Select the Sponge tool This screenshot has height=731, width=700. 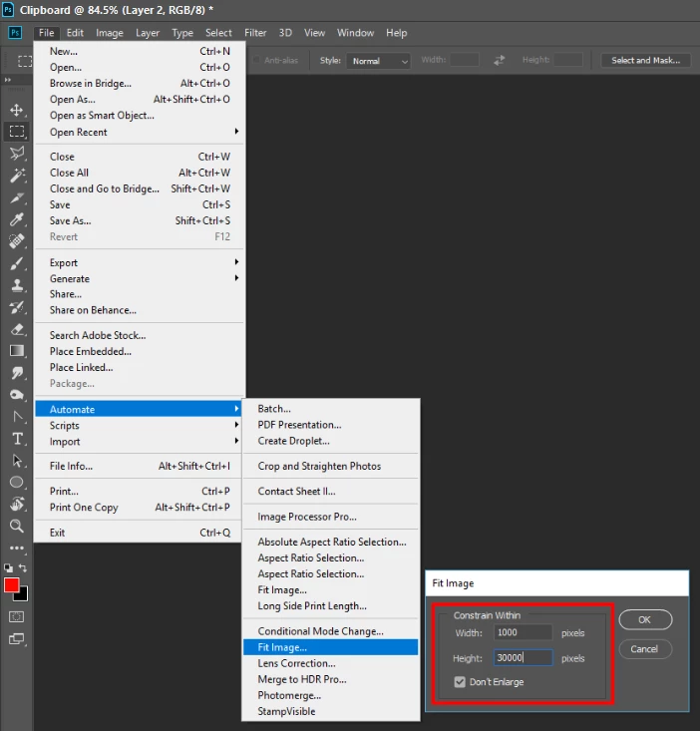click(x=17, y=394)
